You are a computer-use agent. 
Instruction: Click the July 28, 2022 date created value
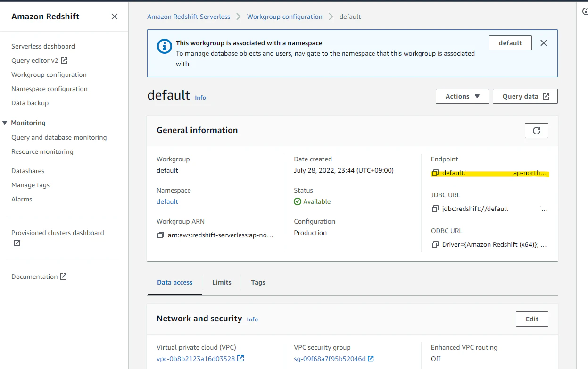(344, 170)
